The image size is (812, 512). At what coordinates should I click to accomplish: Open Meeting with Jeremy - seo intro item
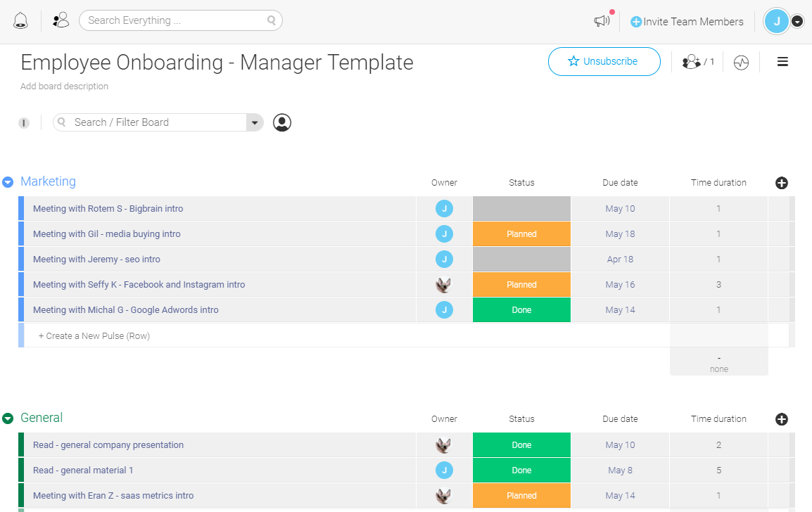point(96,260)
